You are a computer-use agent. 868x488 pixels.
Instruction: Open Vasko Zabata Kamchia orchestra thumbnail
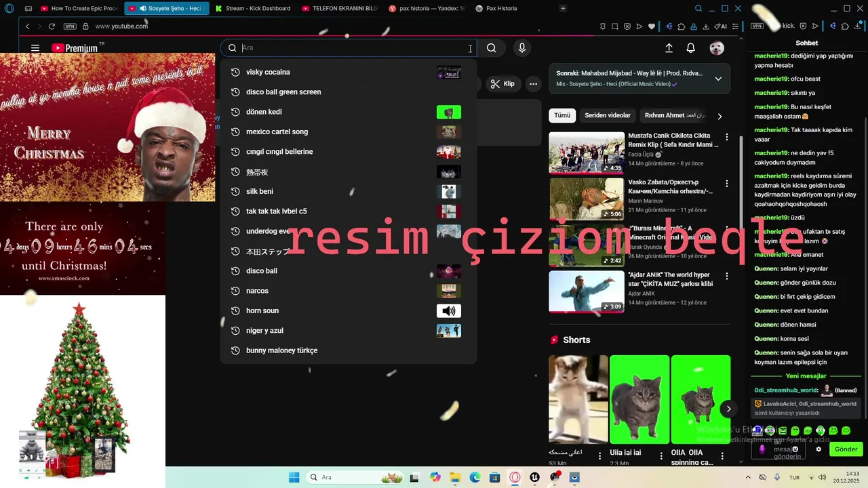(587, 199)
